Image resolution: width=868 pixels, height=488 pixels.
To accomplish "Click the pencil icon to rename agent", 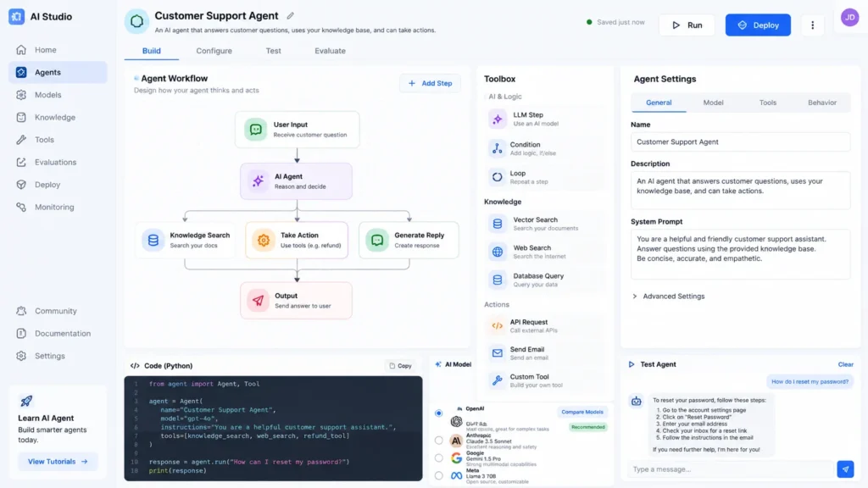I will (290, 16).
